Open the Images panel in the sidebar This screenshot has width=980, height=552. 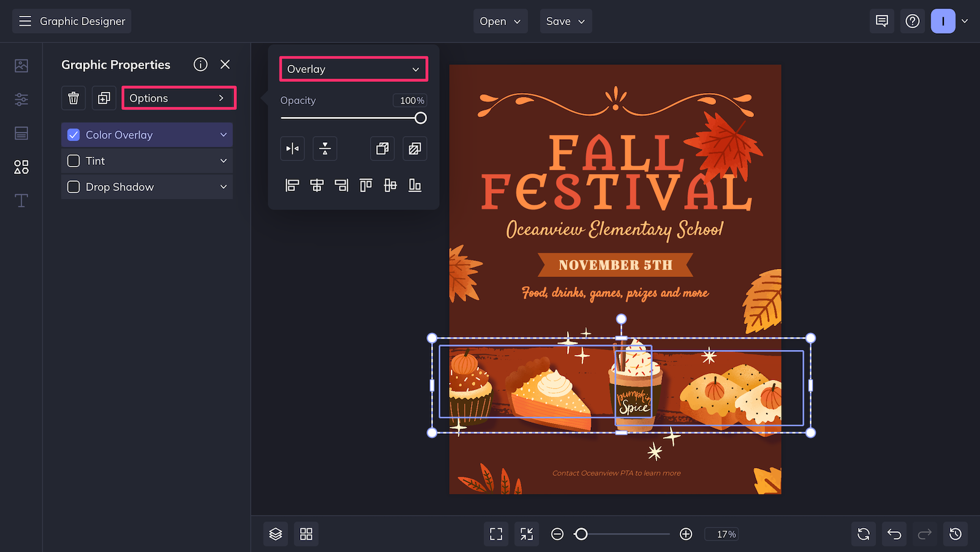[21, 65]
